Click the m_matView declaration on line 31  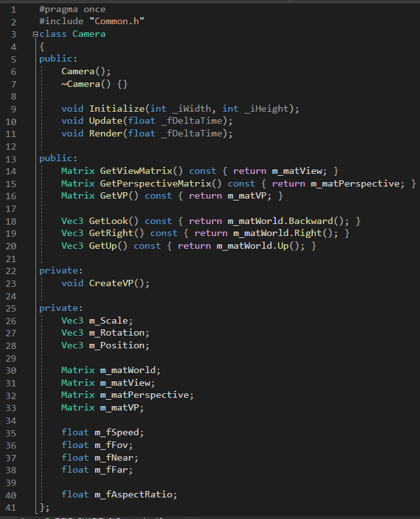tap(125, 383)
